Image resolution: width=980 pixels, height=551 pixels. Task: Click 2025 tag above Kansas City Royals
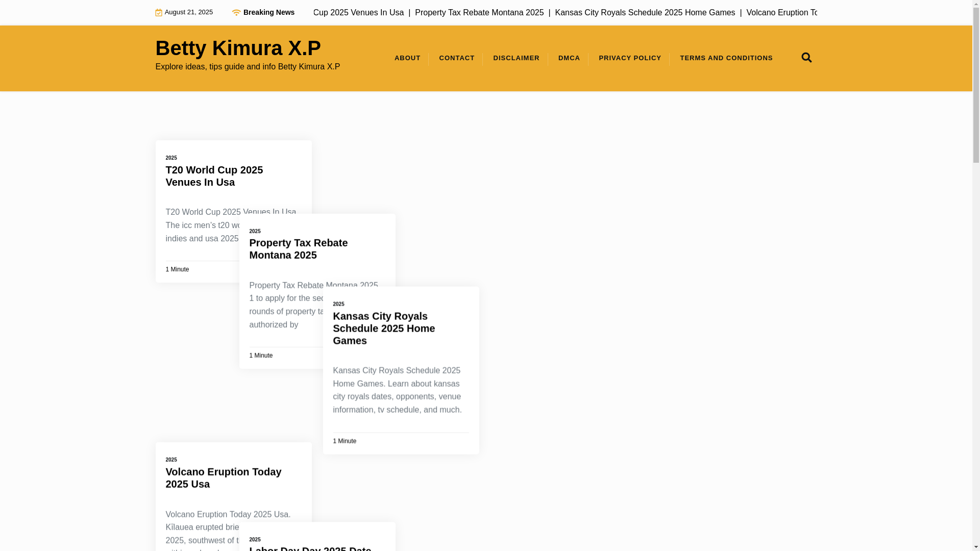(x=338, y=305)
